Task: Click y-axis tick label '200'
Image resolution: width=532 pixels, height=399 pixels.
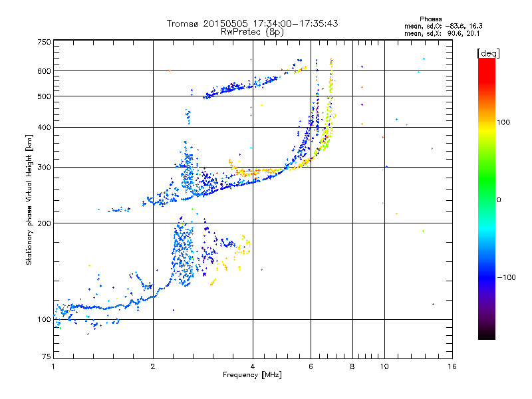Action: [44, 223]
